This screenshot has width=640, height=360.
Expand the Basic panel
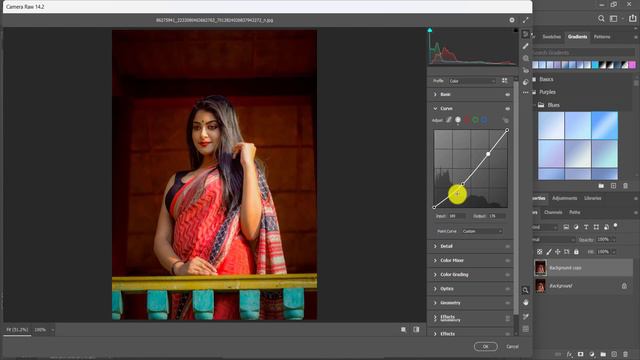(x=435, y=94)
